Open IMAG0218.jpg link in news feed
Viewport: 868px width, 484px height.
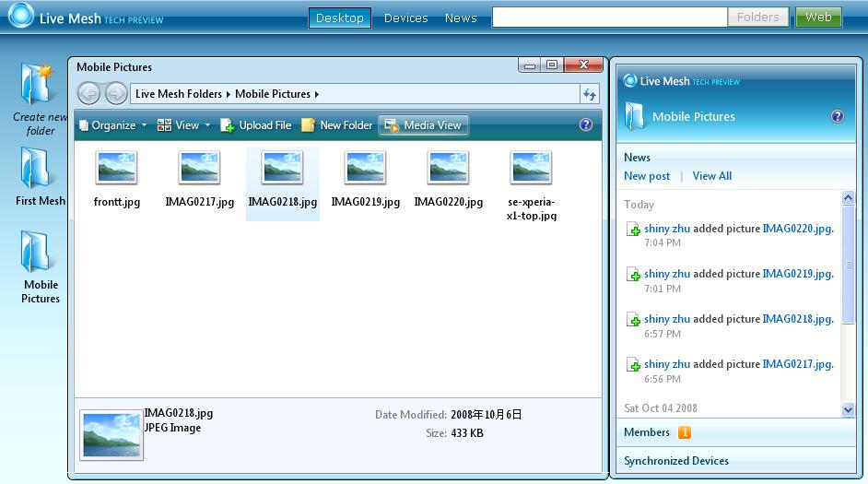tap(798, 319)
